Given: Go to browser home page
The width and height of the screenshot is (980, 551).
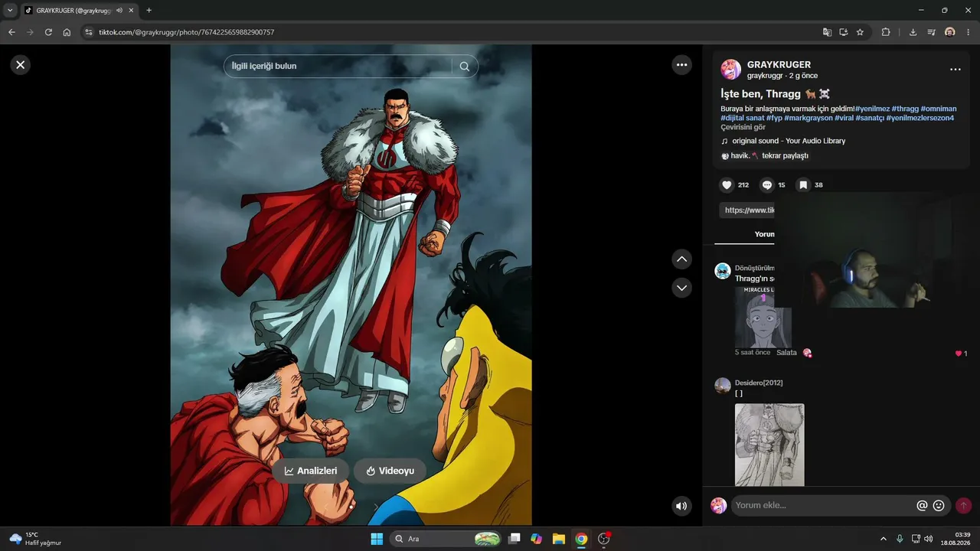Looking at the screenshot, I should point(67,32).
